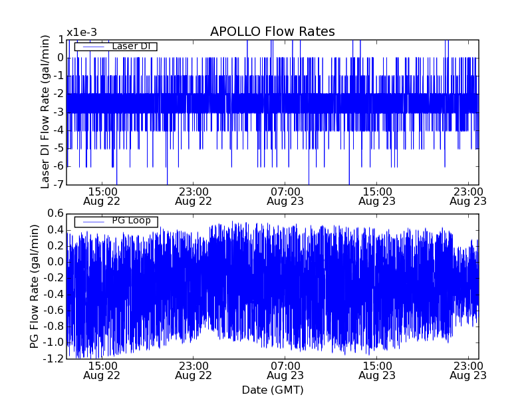This screenshot has height=399, width=532.
Task: Select the -7 y-axis tick on Laser DI plot
Action: [x=59, y=184]
